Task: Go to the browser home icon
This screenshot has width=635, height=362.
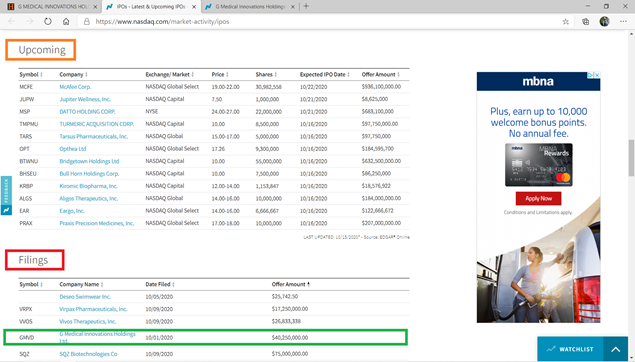Action: (x=66, y=21)
